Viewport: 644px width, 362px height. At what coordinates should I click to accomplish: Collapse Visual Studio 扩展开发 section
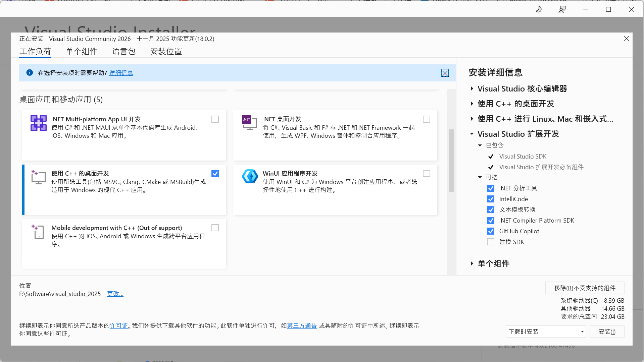[472, 134]
